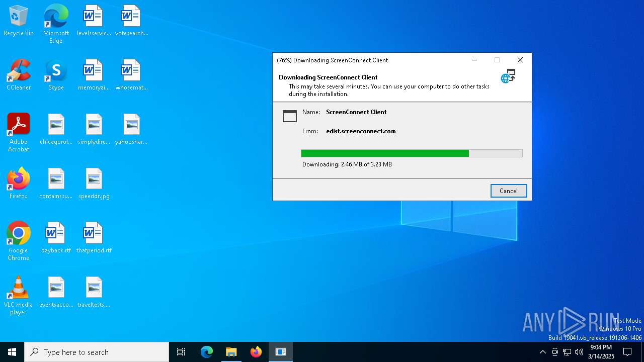Screen dimensions: 644x362
Task: Minimize the Downloading ScreenConnect Client window
Action: click(x=474, y=60)
